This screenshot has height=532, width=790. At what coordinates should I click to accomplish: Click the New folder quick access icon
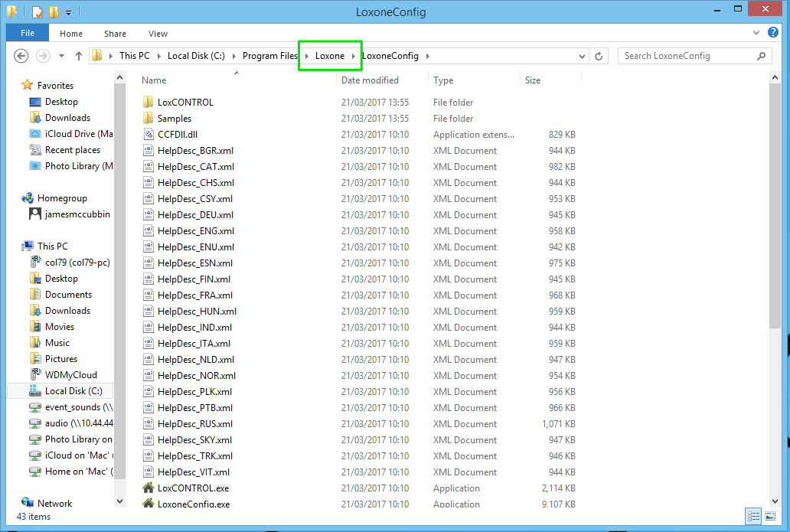[x=54, y=11]
